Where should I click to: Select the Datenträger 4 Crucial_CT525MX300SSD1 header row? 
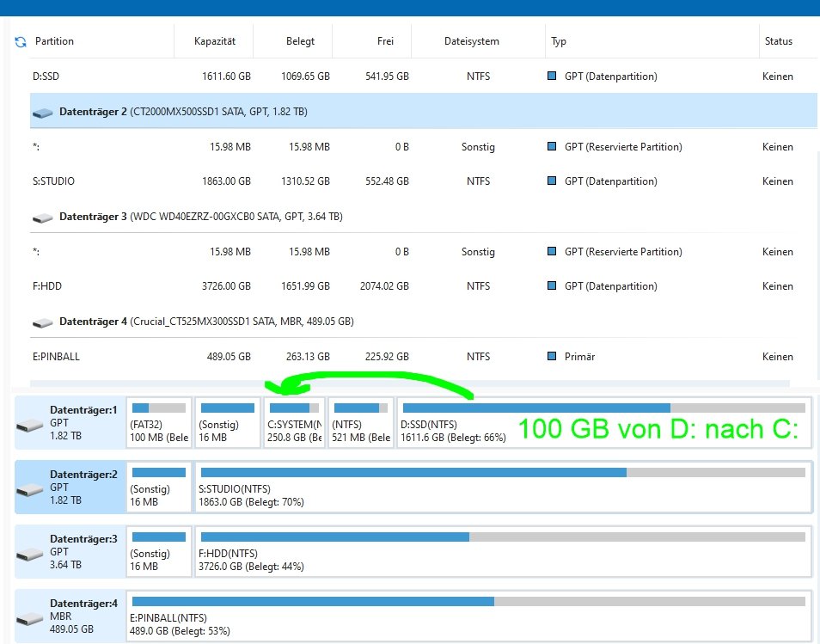424,322
